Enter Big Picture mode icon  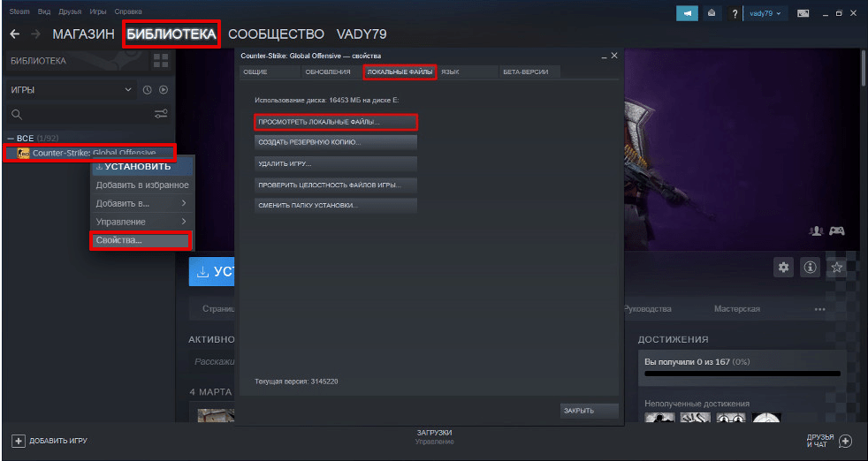click(x=803, y=13)
